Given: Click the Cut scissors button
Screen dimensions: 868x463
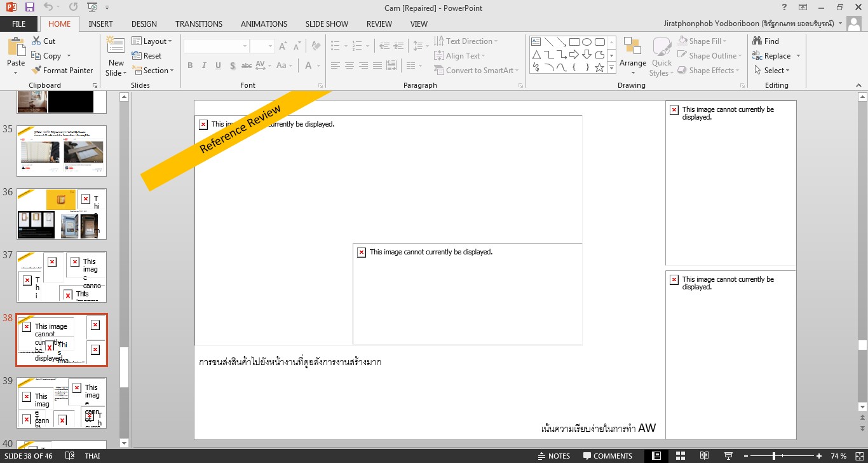Looking at the screenshot, I should point(43,41).
